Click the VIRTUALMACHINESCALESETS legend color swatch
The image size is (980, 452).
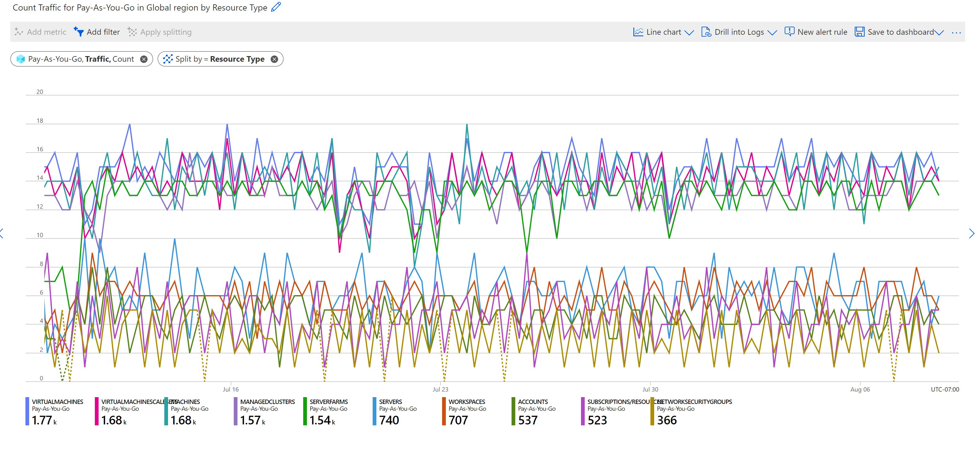click(x=97, y=411)
